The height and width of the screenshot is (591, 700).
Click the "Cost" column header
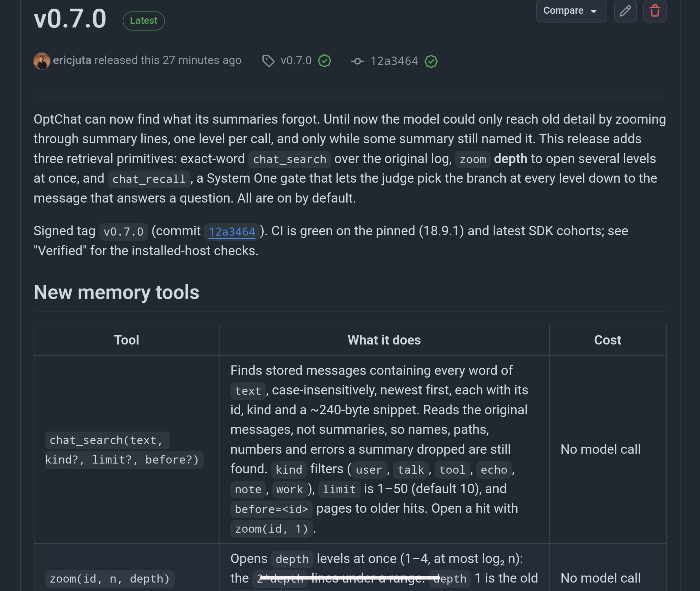(608, 340)
